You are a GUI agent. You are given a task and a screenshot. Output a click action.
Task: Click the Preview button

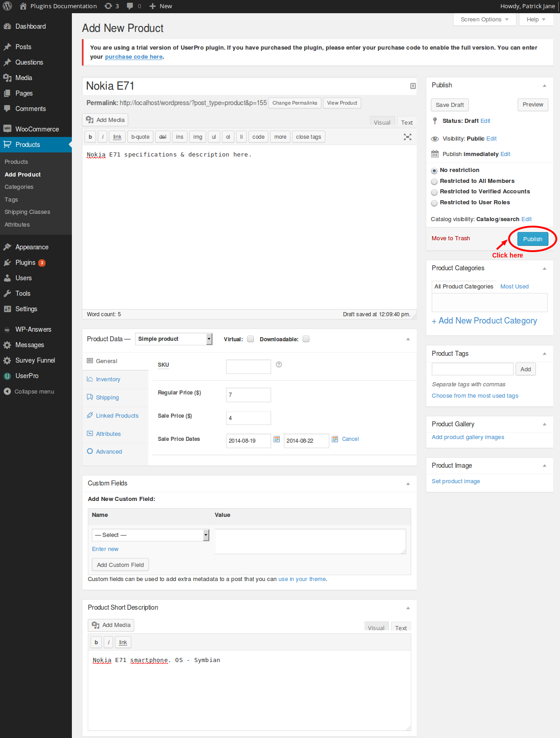533,105
